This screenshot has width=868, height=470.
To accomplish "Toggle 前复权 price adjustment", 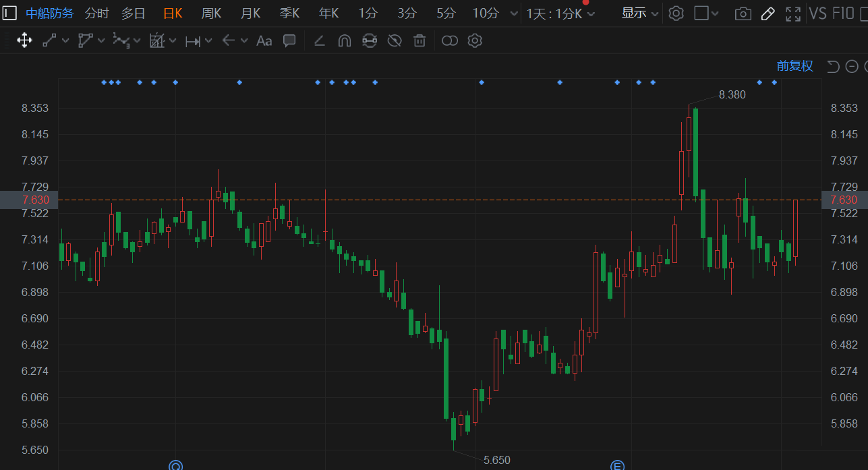I will click(x=795, y=66).
